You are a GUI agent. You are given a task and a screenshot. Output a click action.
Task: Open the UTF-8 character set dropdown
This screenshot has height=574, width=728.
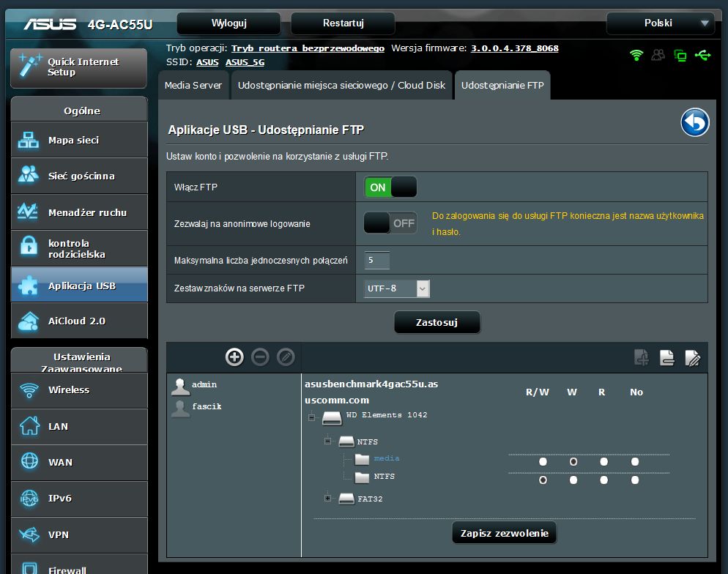pos(397,288)
